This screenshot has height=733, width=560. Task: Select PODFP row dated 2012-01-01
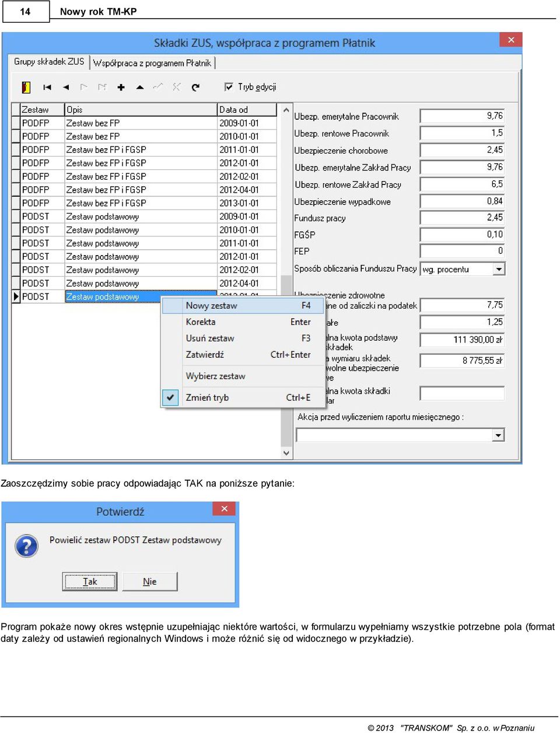(x=144, y=163)
